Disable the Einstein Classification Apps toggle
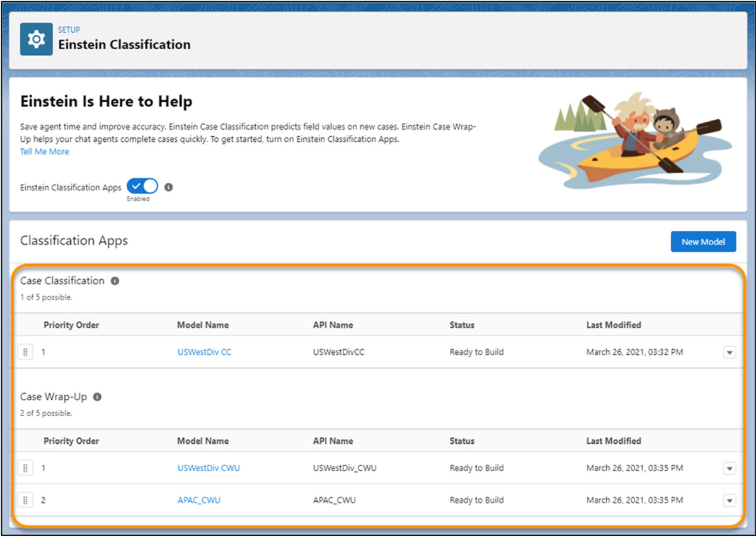The width and height of the screenshot is (756, 539). click(x=142, y=187)
